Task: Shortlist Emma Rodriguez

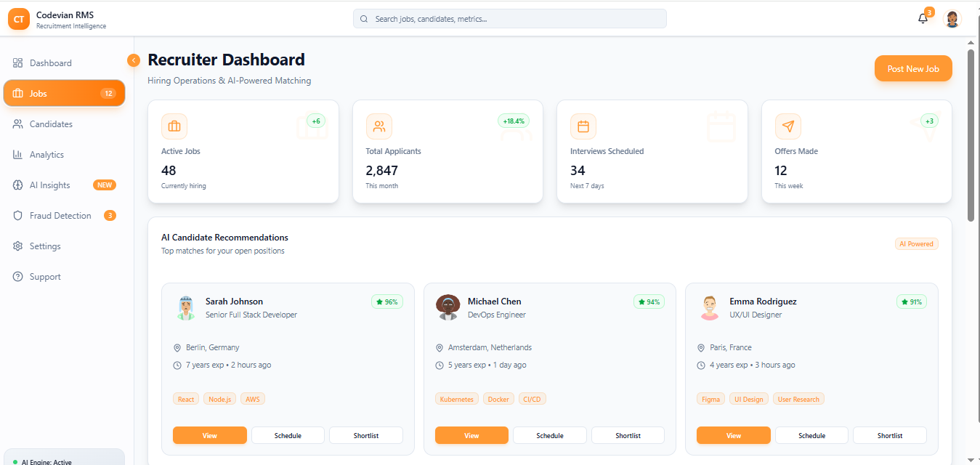Action: 889,435
